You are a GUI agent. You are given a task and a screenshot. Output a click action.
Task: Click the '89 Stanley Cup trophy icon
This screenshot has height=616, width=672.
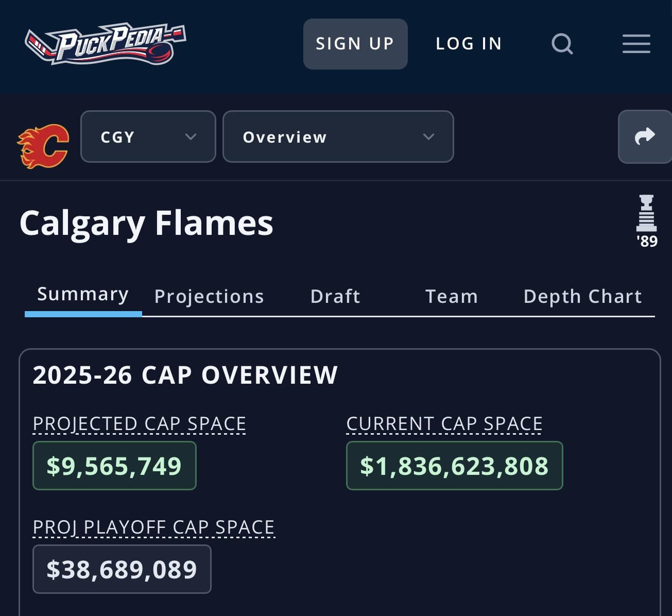(x=646, y=220)
